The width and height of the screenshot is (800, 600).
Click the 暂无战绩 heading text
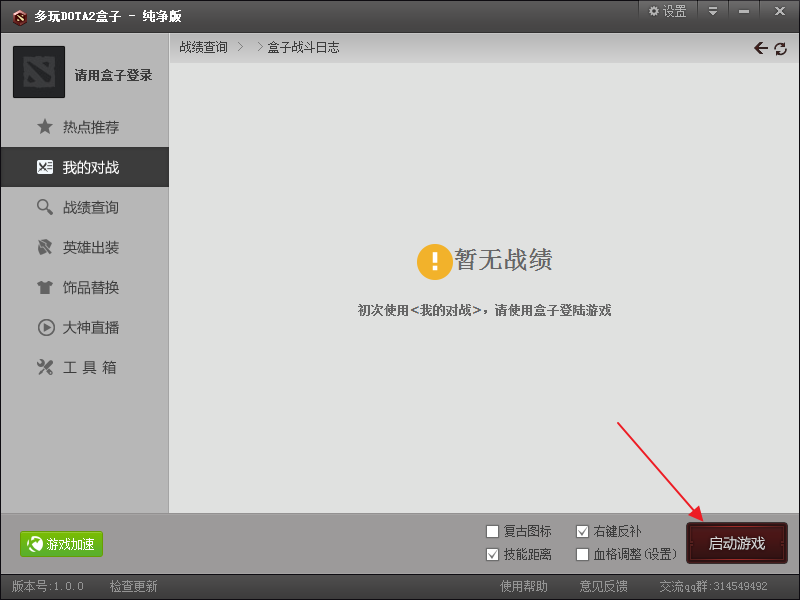[x=504, y=259]
